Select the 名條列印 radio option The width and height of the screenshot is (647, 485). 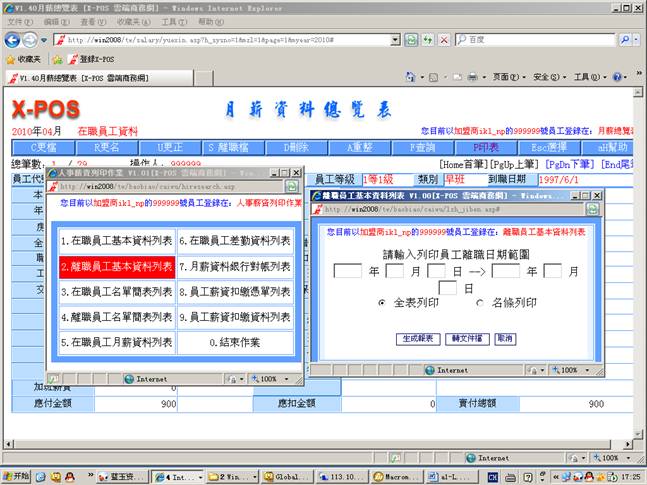click(480, 302)
